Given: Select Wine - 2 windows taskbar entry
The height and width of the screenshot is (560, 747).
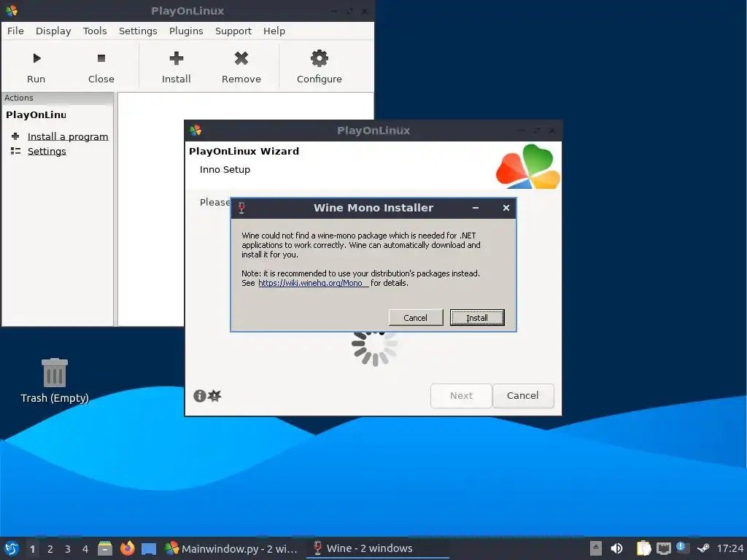Looking at the screenshot, I should click(379, 548).
